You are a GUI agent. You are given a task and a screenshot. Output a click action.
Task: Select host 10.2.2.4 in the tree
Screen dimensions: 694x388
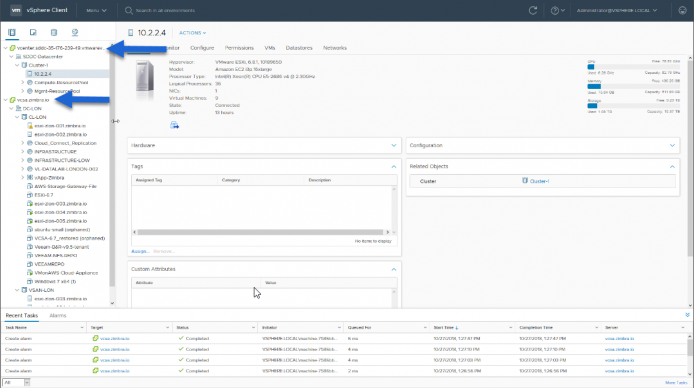click(x=42, y=74)
